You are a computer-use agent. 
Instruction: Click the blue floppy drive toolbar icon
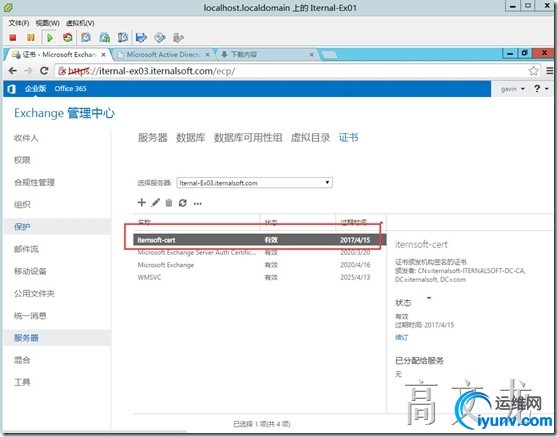pos(141,37)
